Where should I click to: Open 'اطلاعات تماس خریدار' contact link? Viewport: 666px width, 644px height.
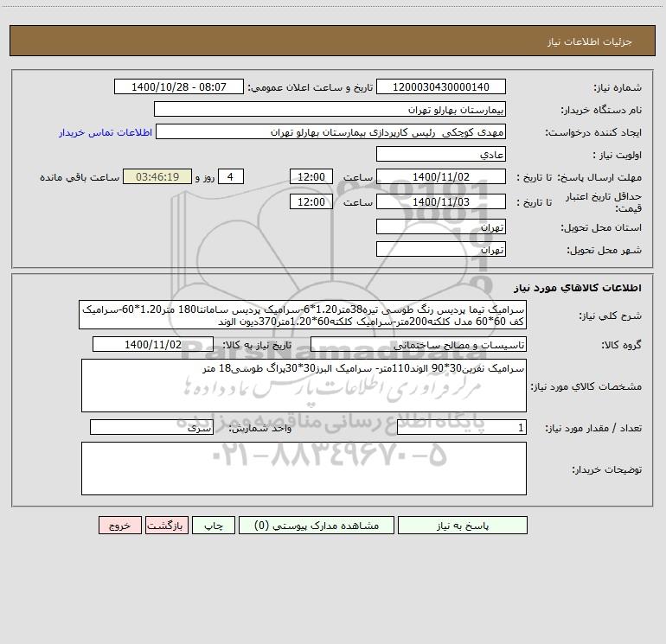[106, 132]
